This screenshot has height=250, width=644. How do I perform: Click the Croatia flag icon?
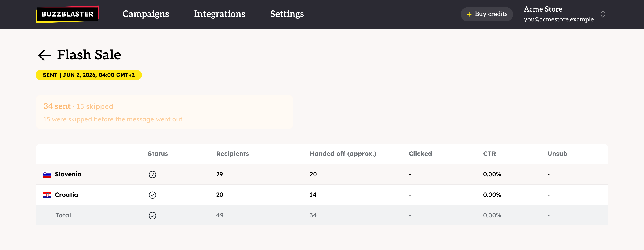pos(47,195)
